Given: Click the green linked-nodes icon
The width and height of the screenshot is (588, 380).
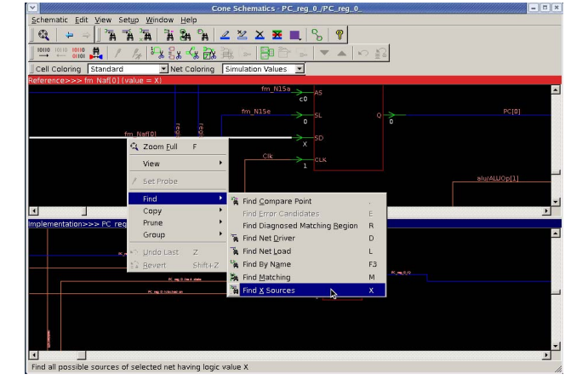Looking at the screenshot, I should [317, 35].
